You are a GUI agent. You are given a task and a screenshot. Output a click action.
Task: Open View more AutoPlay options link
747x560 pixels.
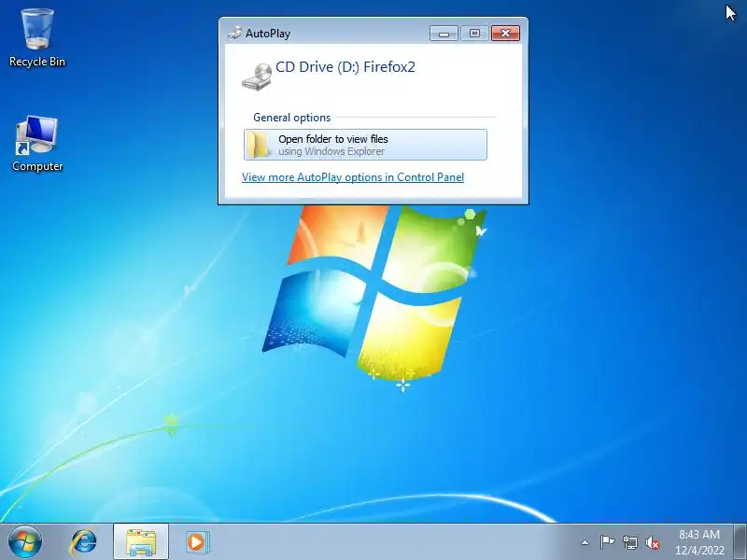coord(353,177)
